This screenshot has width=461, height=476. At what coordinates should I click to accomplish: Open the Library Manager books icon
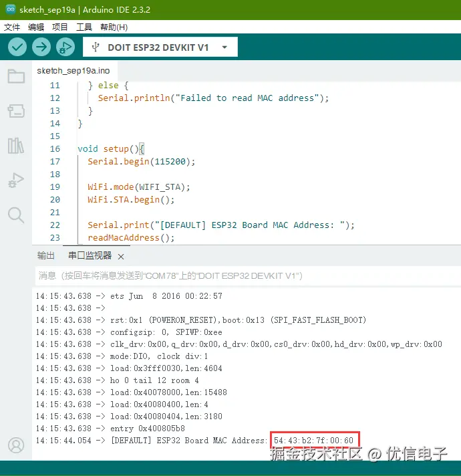(16, 146)
